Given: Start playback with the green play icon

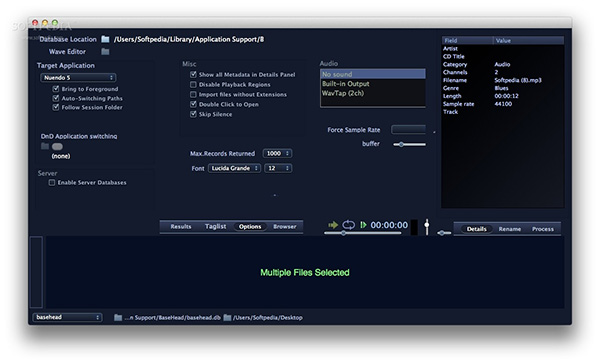Looking at the screenshot, I should tap(363, 225).
